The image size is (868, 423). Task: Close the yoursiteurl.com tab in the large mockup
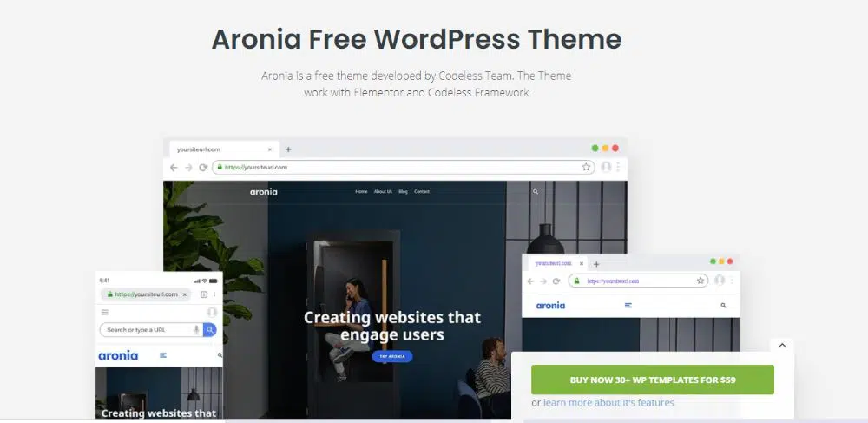[270, 149]
